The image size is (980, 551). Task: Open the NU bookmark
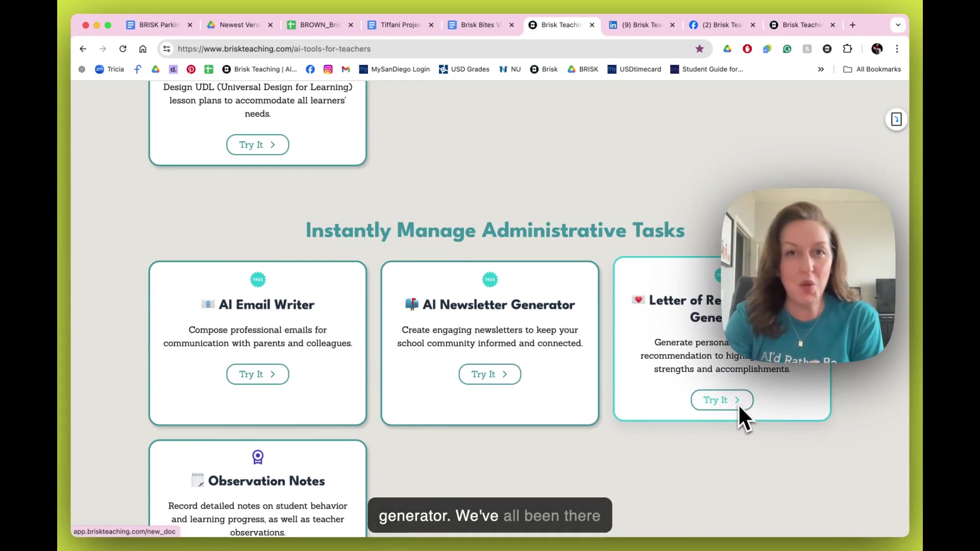coord(510,69)
